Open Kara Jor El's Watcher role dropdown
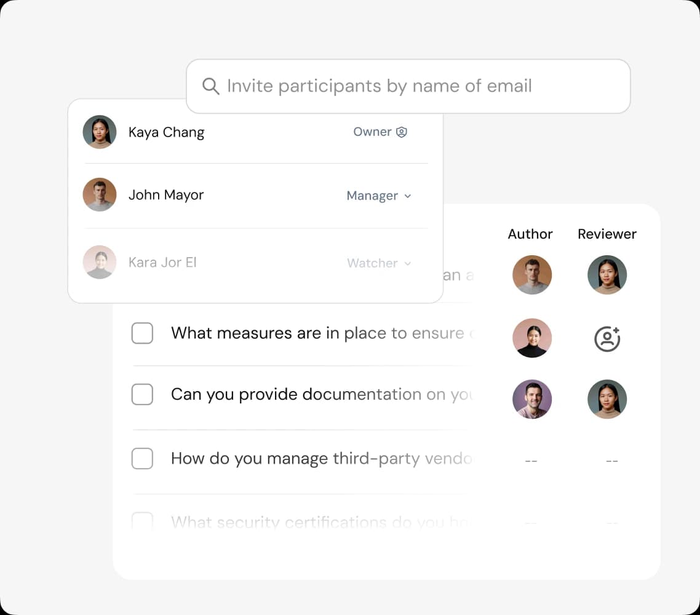This screenshot has width=700, height=615. [379, 263]
